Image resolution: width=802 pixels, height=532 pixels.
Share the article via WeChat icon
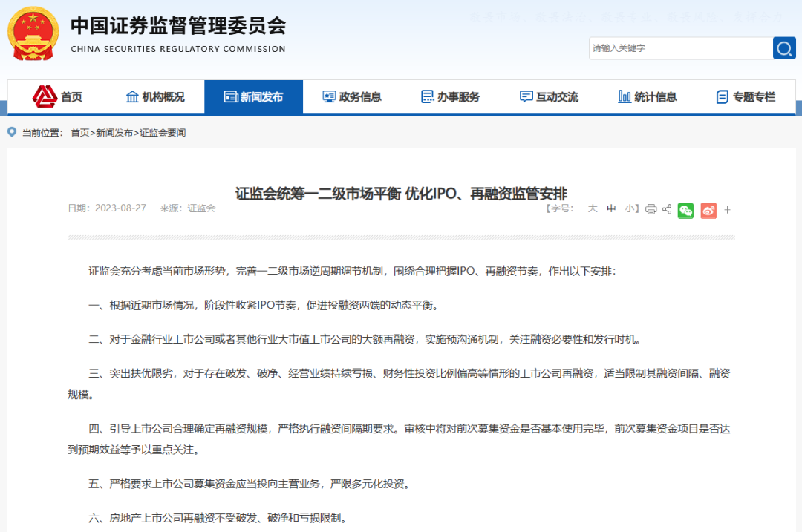pyautogui.click(x=685, y=210)
